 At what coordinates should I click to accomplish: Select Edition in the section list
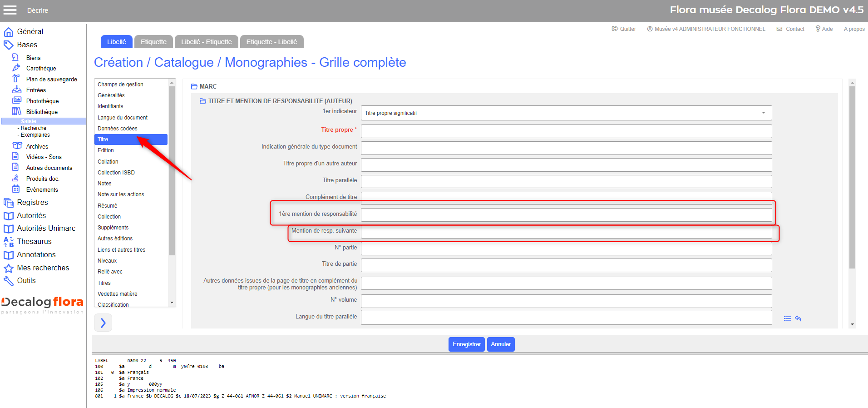(131, 150)
